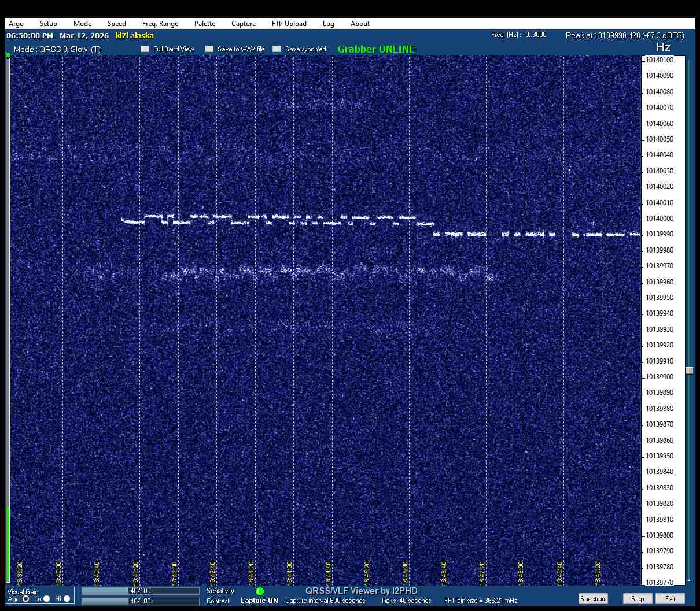Viewport: 700px width, 611px height.
Task: Expand the Freq. Range menu
Action: point(160,24)
